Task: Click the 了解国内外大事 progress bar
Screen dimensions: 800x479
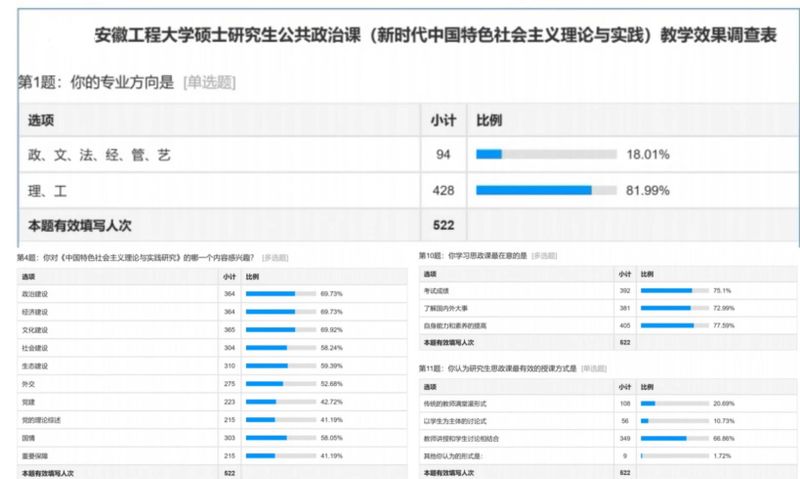Action: point(673,308)
